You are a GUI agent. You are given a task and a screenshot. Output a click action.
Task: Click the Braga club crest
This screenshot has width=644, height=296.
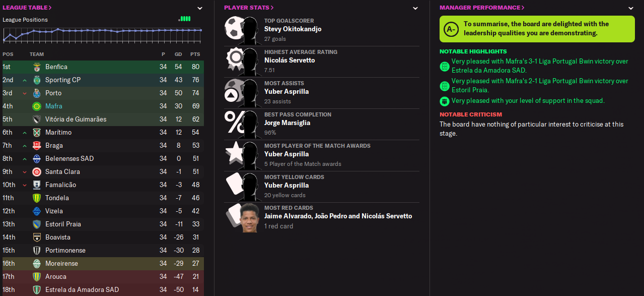click(x=37, y=145)
